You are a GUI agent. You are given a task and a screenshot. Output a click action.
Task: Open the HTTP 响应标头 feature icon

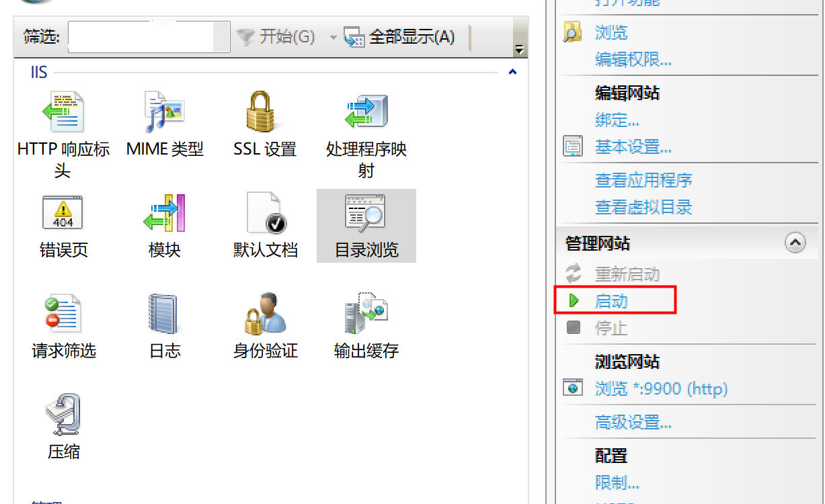[x=63, y=112]
